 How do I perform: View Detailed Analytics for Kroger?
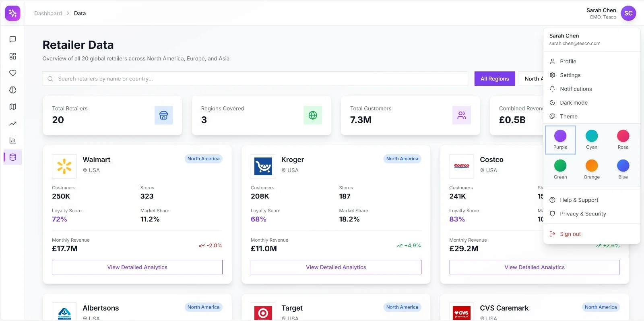click(x=336, y=267)
